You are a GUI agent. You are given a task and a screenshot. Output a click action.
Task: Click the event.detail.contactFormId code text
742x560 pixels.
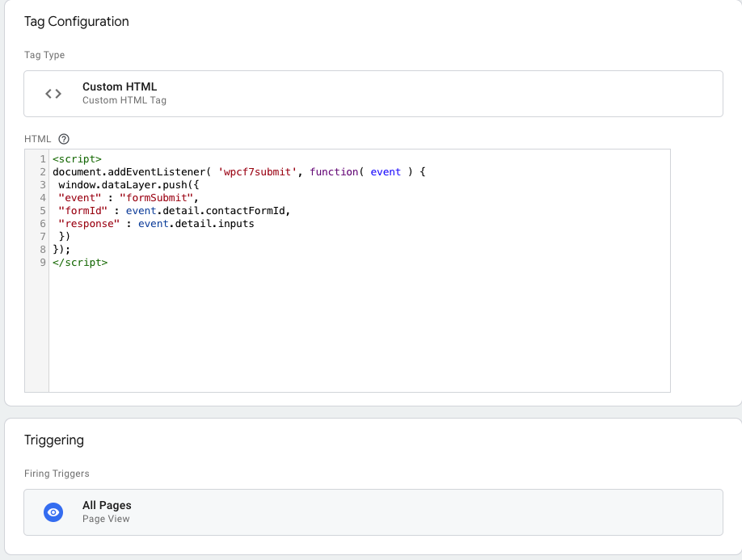coord(205,210)
